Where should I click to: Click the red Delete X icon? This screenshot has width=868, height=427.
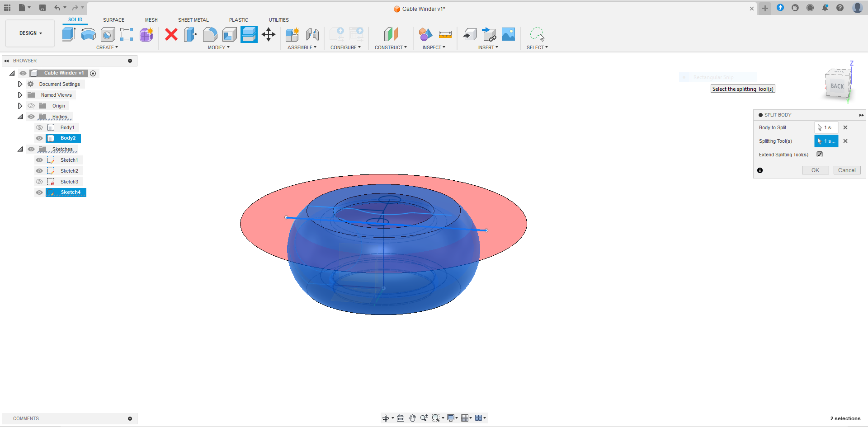tap(171, 34)
